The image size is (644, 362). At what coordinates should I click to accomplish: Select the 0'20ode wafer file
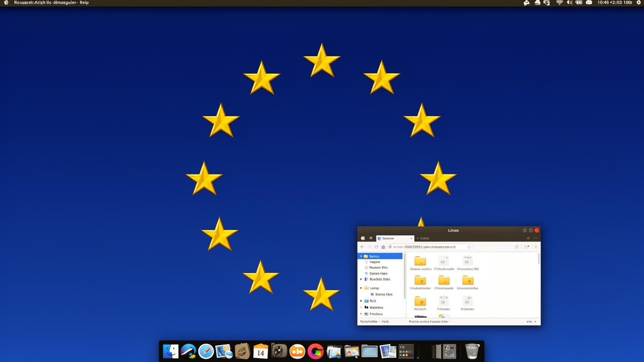(444, 263)
